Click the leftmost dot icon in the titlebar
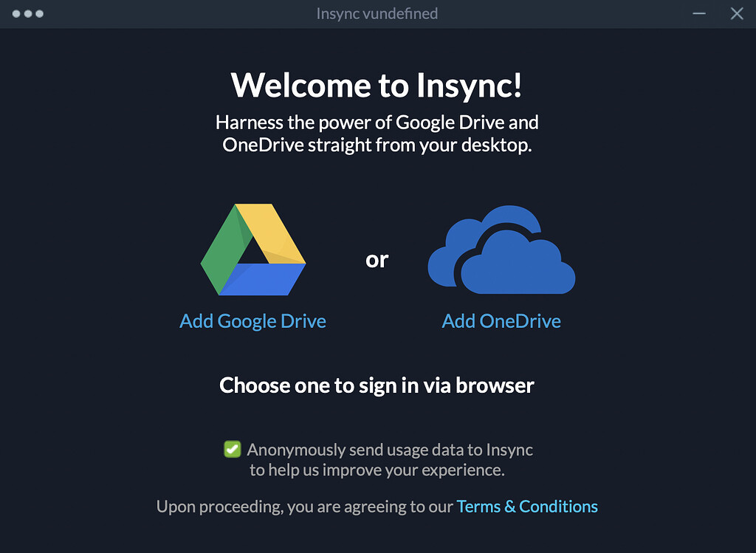The height and width of the screenshot is (553, 756). 17,13
